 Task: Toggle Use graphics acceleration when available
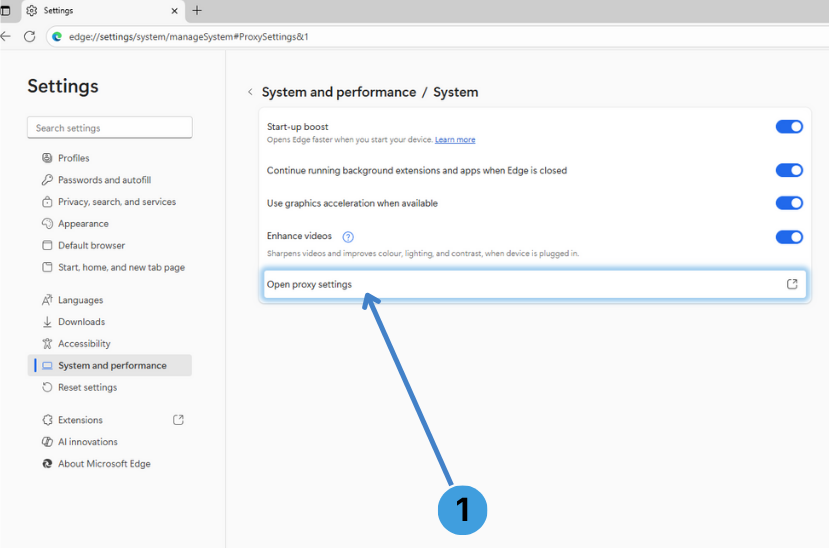[x=789, y=203]
